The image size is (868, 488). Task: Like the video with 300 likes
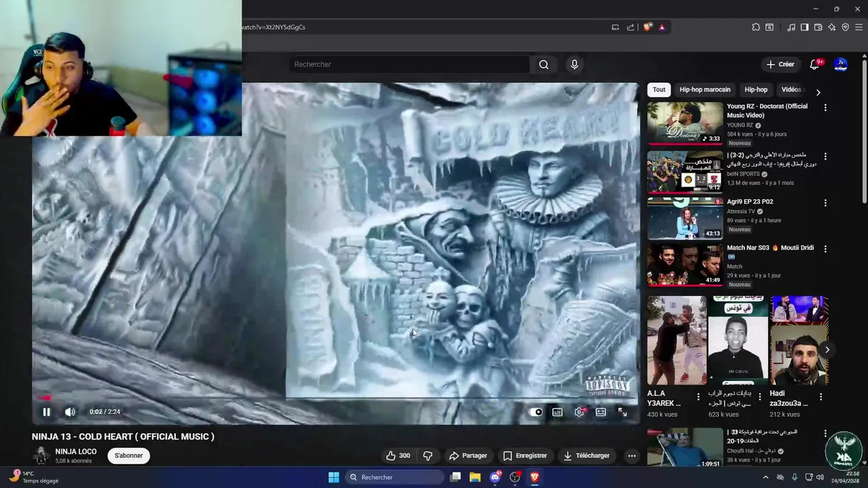397,455
